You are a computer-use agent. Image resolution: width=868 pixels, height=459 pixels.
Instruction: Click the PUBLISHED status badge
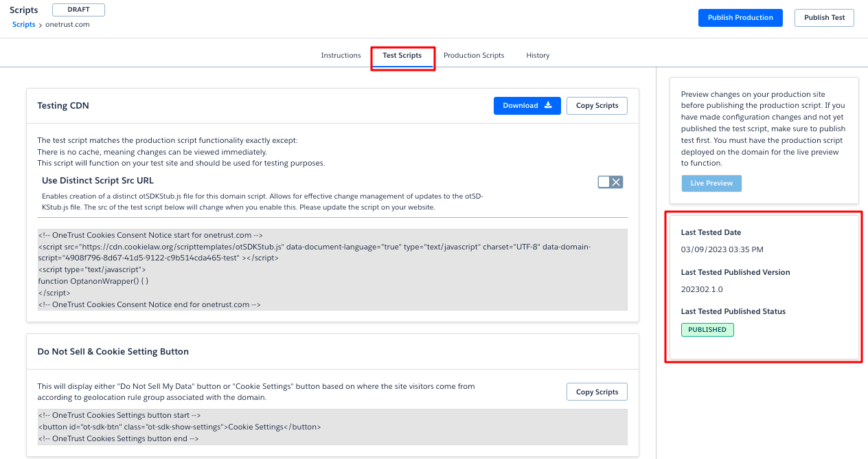[x=707, y=330]
